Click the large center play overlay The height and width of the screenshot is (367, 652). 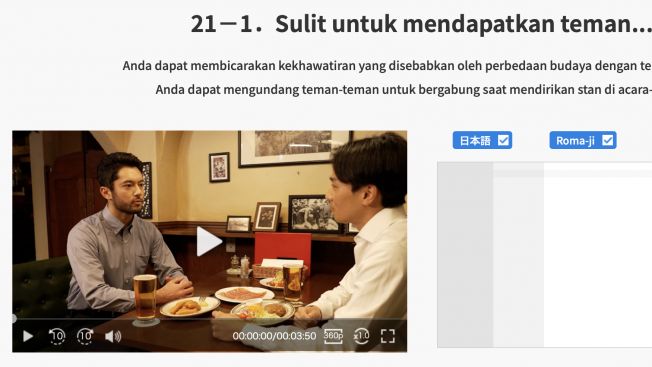coord(209,241)
